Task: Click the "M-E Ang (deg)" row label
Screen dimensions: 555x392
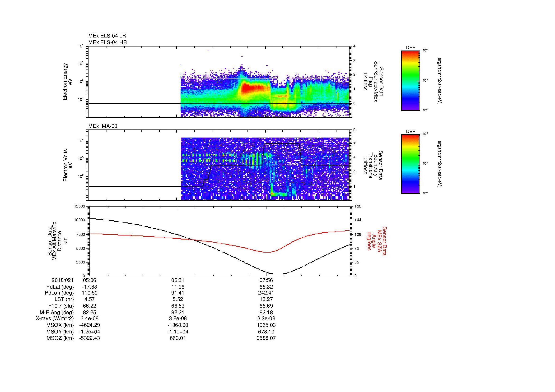Action: click(56, 312)
